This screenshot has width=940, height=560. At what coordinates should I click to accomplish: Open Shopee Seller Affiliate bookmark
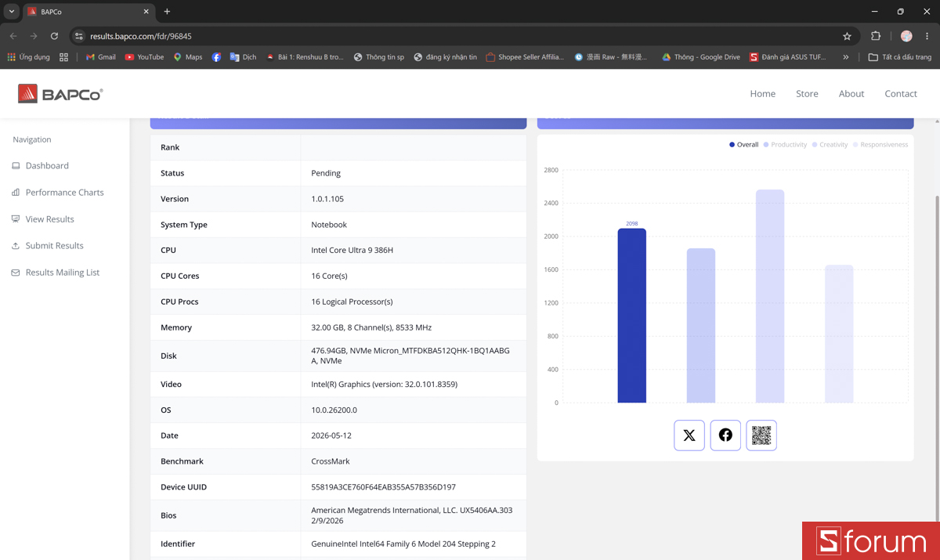click(x=525, y=57)
